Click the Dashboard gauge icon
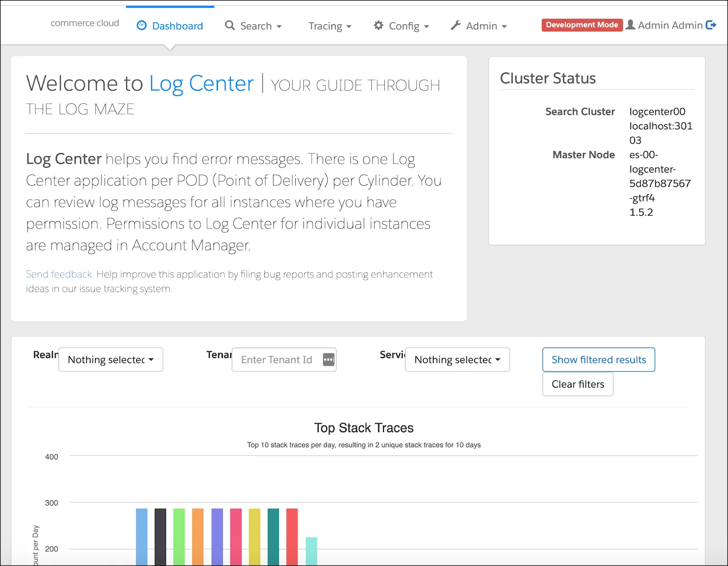 (142, 25)
